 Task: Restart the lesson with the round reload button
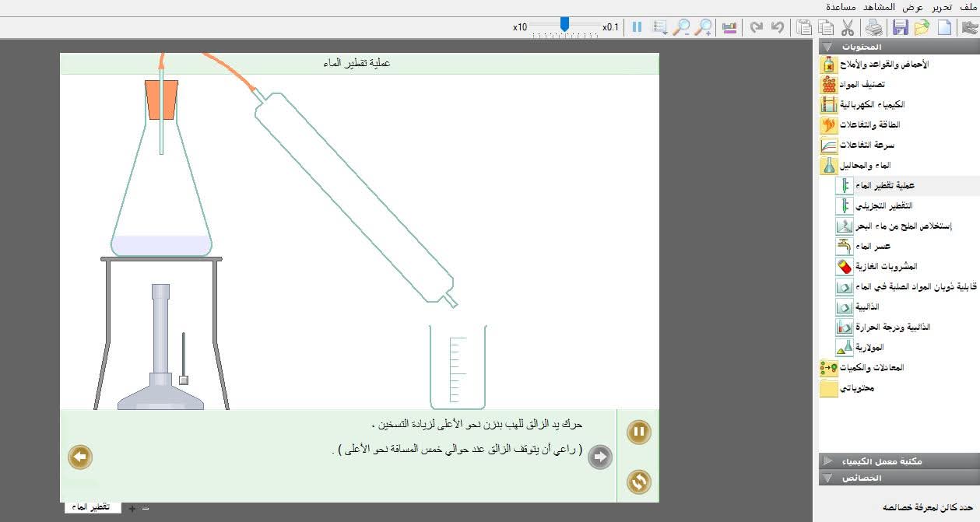point(638,482)
